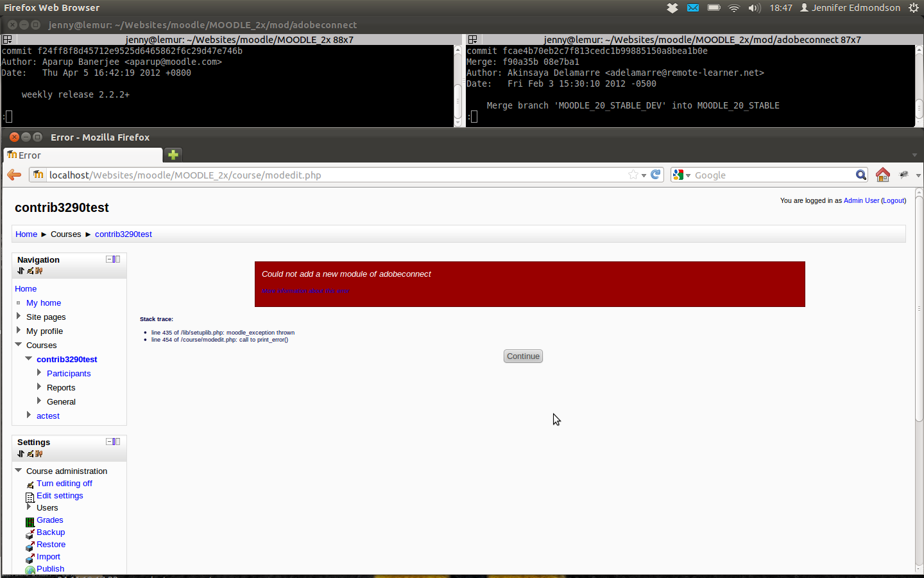Image resolution: width=924 pixels, height=578 pixels.
Task: Click the left terminal pane split icon
Action: [8, 39]
